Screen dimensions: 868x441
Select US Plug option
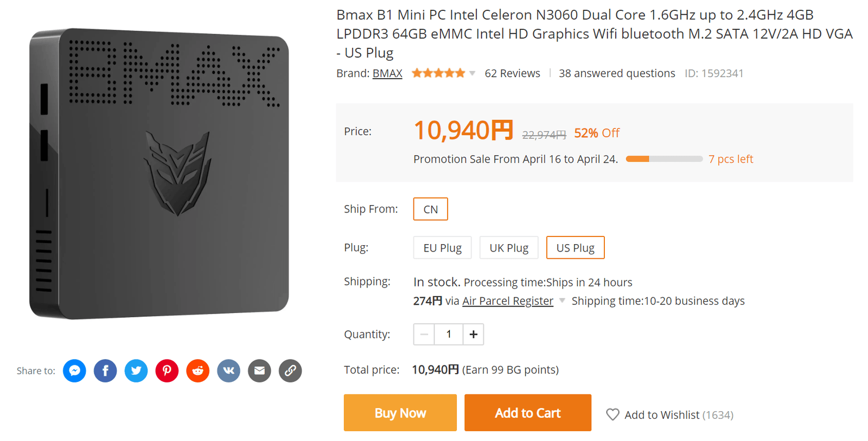(x=575, y=248)
